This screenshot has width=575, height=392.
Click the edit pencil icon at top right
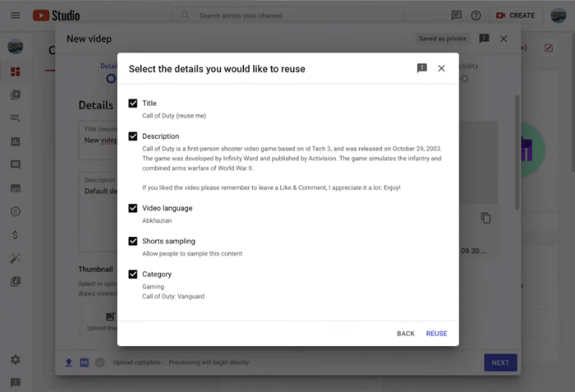[549, 48]
